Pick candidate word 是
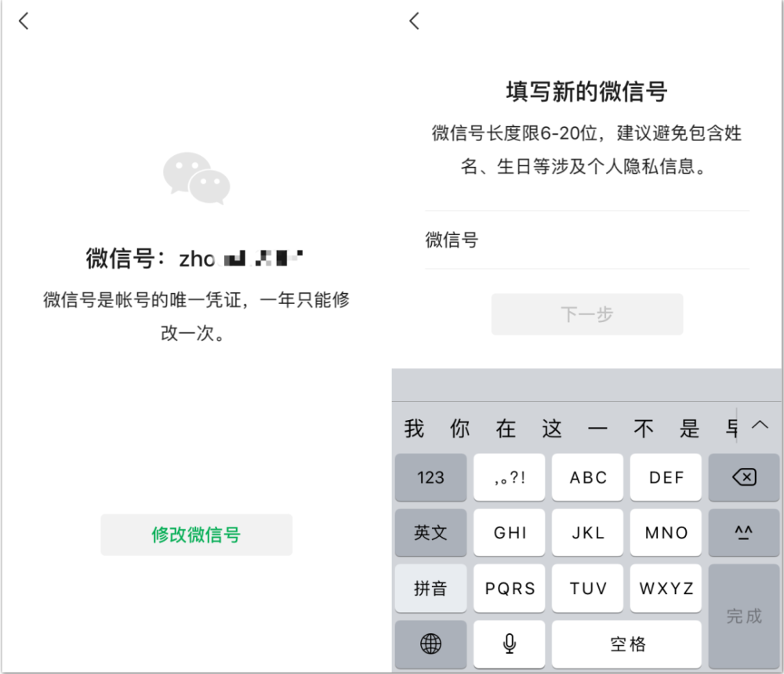Image resolution: width=784 pixels, height=674 pixels. 689,429
